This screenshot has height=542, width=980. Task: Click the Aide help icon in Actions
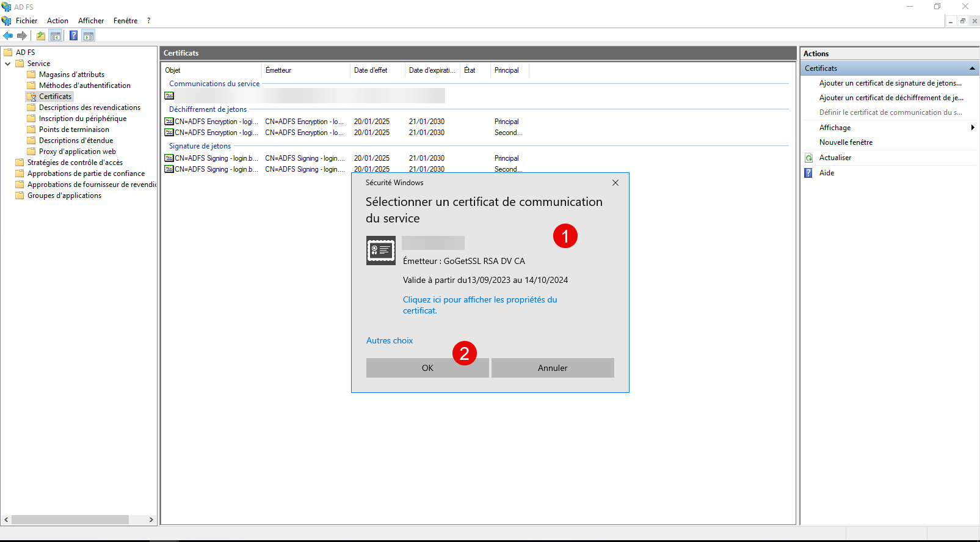[x=808, y=173]
